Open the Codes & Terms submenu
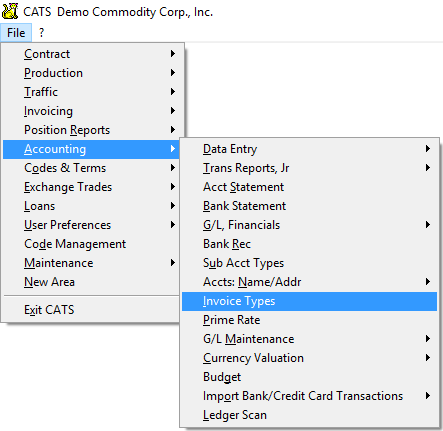This screenshot has width=443, height=431. click(x=91, y=168)
